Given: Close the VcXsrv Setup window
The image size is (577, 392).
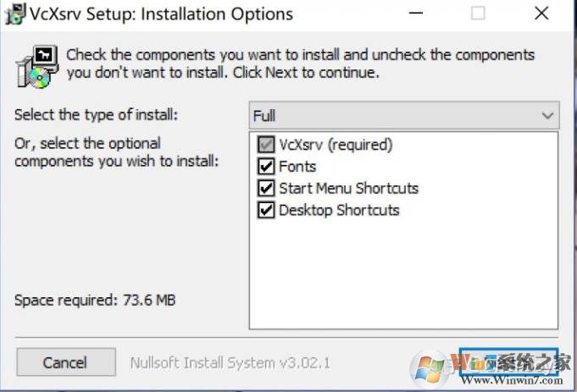Looking at the screenshot, I should click(541, 14).
